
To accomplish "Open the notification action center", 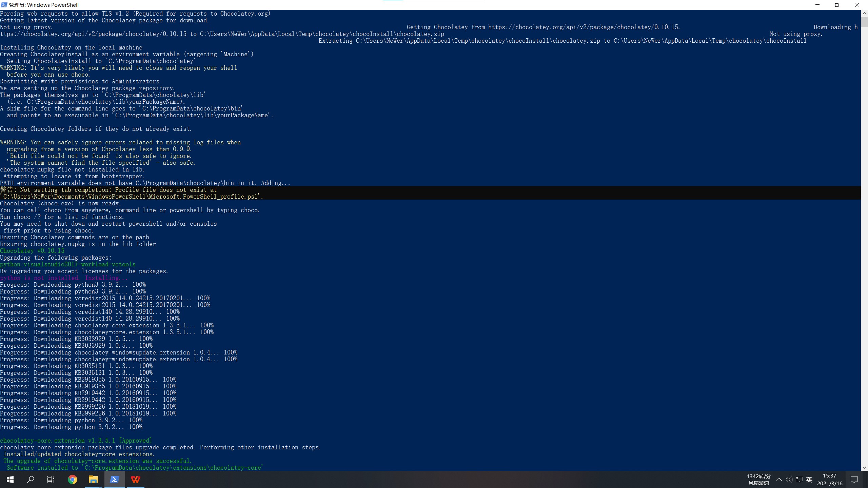I will coord(854,480).
